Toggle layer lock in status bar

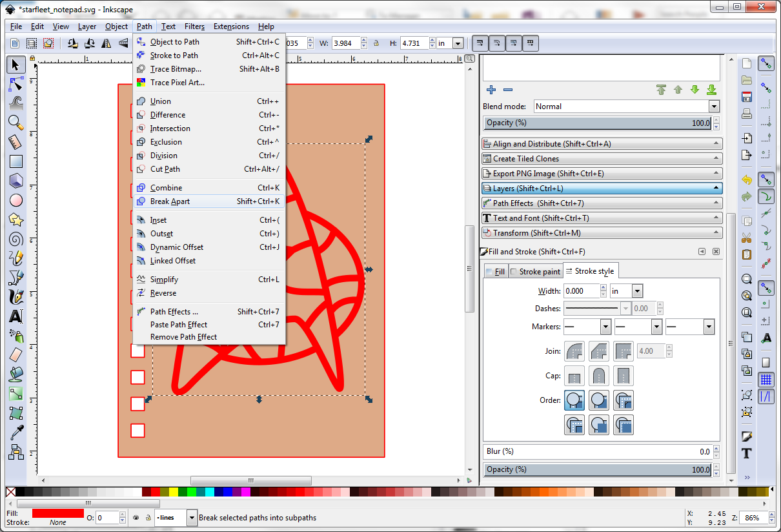[148, 517]
